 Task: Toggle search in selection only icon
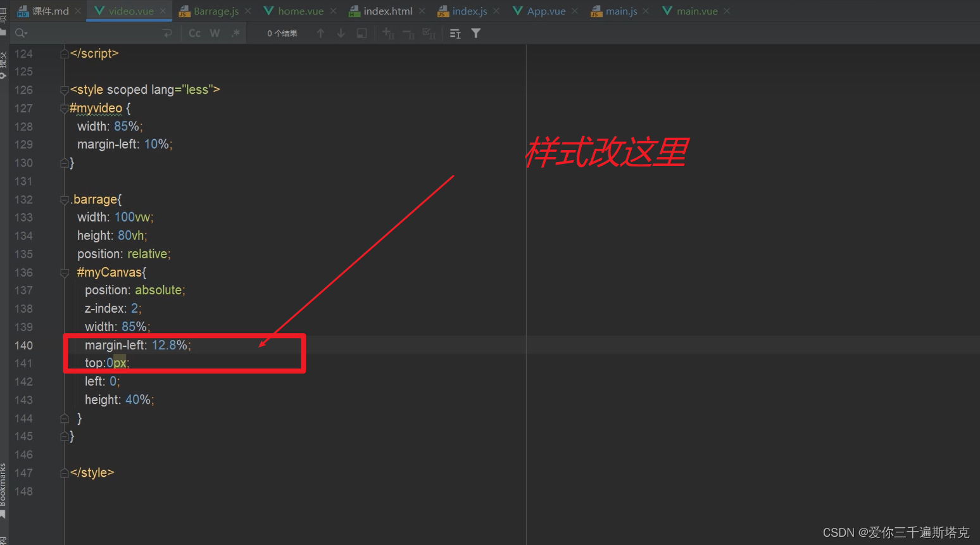tap(361, 33)
